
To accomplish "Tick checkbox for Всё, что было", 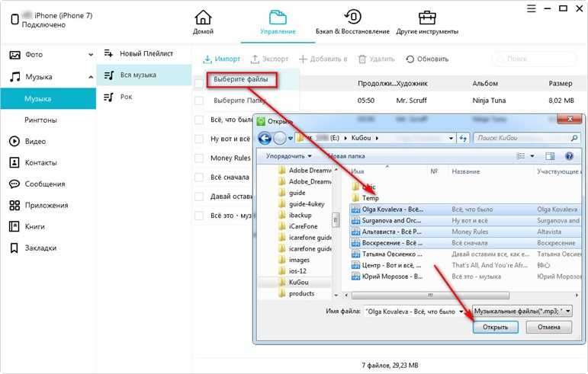I will click(x=199, y=120).
